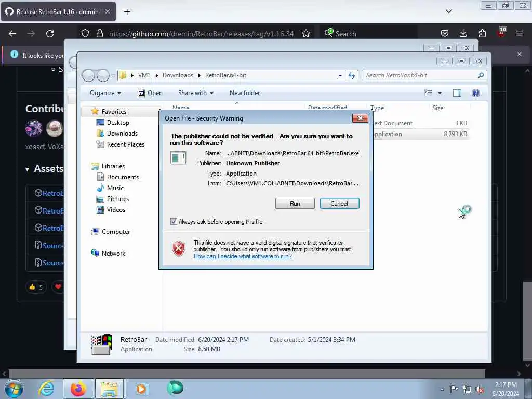Uncheck Always ask before opening this file

(174, 222)
